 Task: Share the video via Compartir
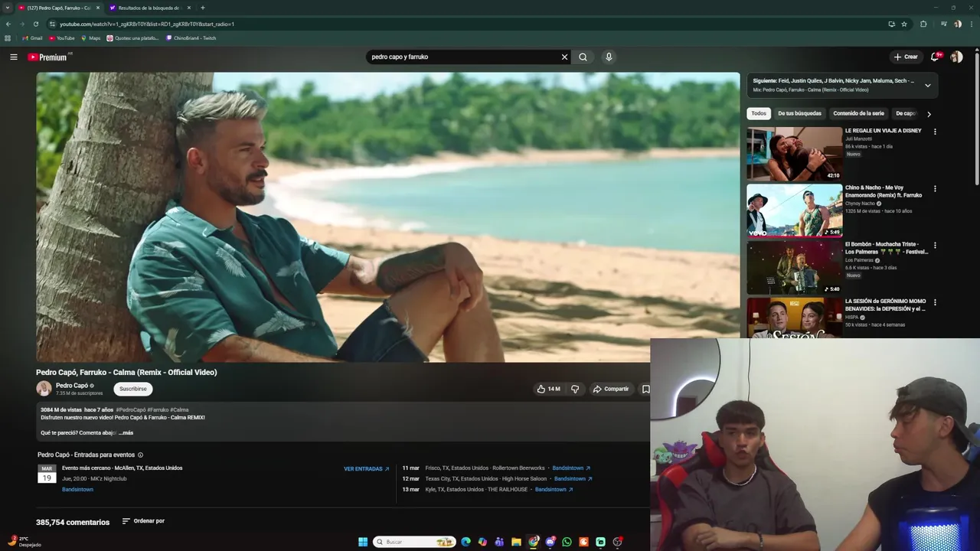(611, 389)
